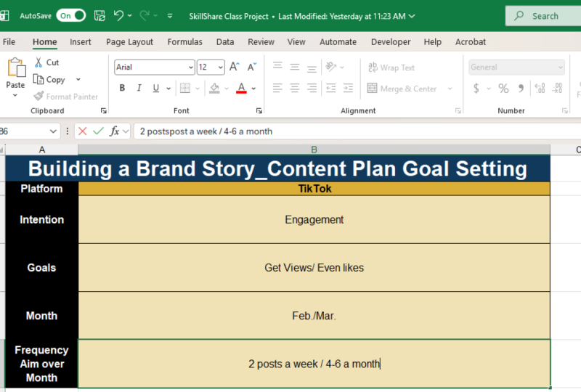The width and height of the screenshot is (581, 392).
Task: Click the Decrease Indent icon
Action: pyautogui.click(x=330, y=88)
